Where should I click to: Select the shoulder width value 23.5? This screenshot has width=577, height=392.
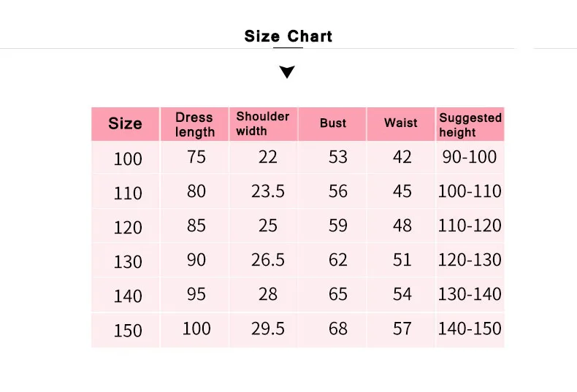268,191
